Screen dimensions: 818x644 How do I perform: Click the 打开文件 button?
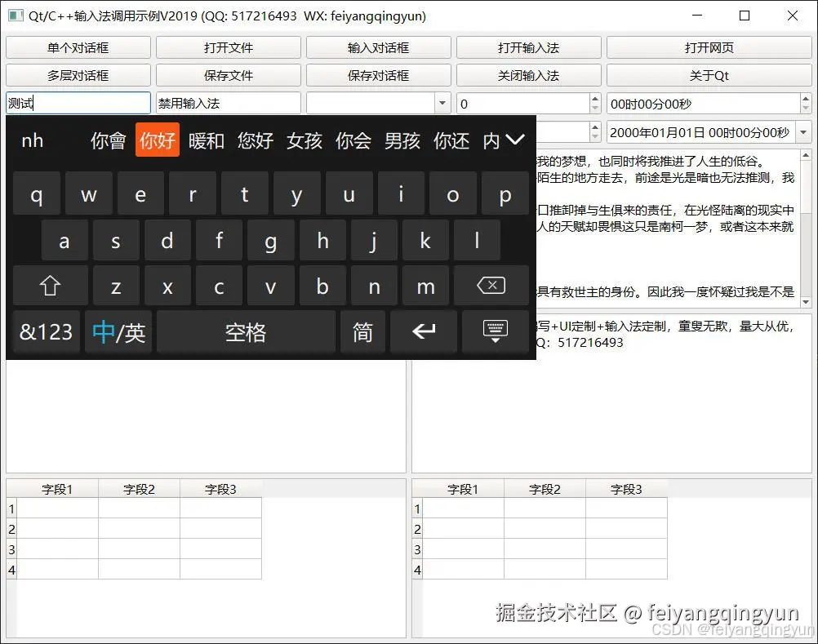(229, 47)
